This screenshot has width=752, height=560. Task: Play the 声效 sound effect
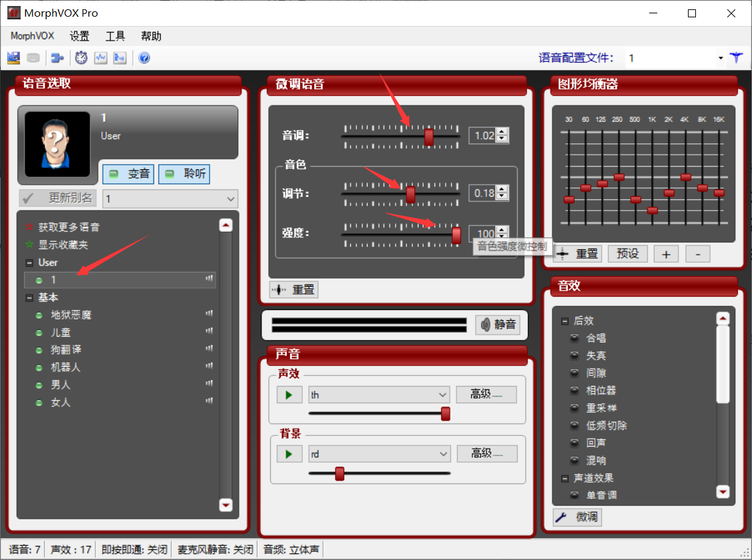click(289, 395)
